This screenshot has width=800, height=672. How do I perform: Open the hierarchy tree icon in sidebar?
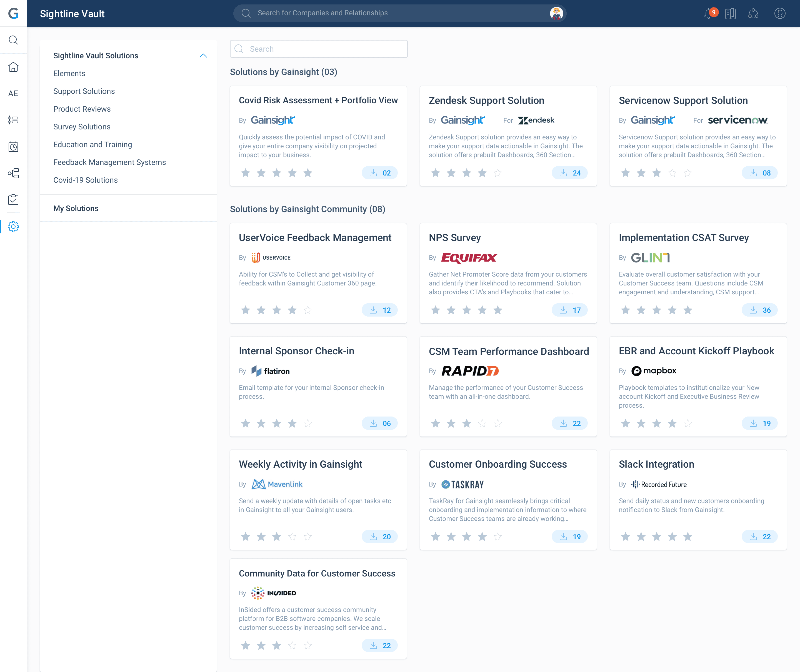(13, 173)
